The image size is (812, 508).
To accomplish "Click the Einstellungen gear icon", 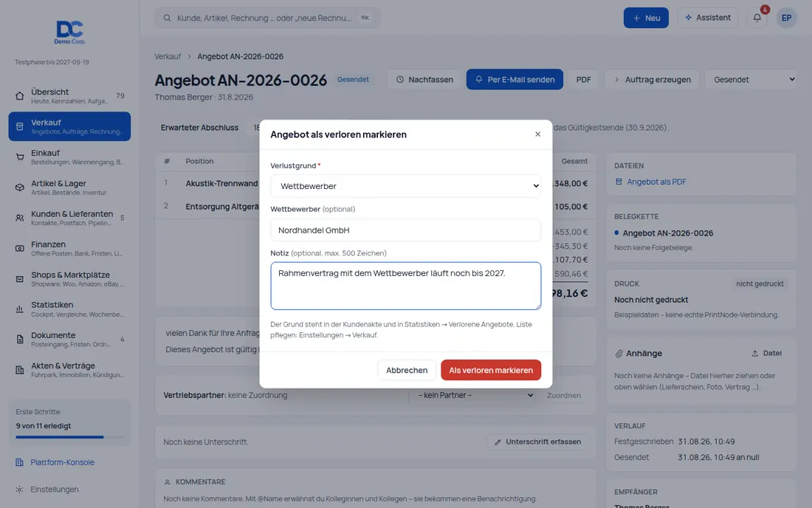I will tap(19, 490).
